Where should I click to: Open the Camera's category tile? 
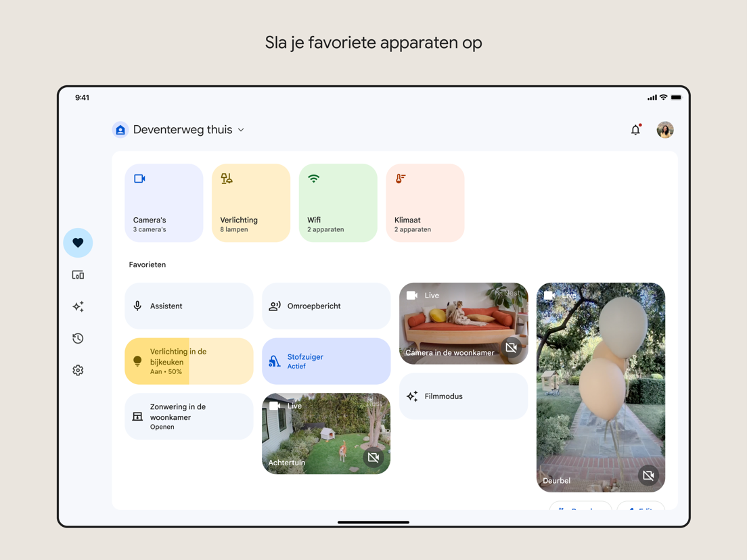(x=164, y=203)
